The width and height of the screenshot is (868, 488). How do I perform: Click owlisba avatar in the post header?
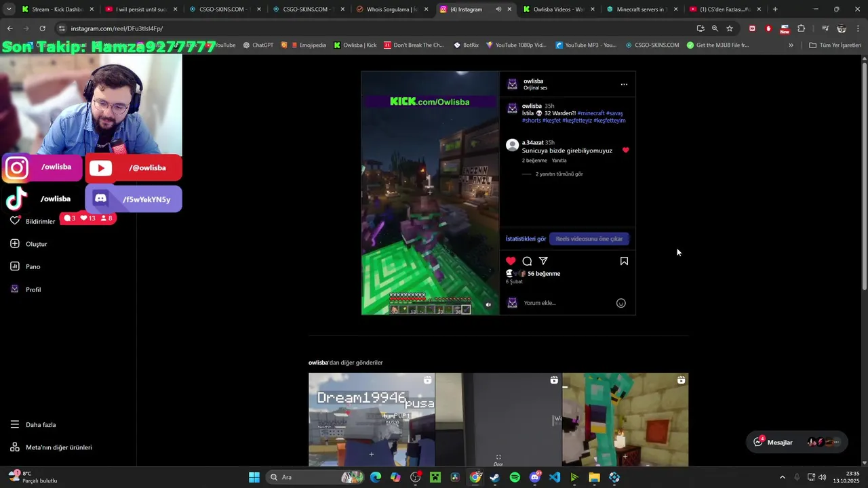tap(513, 84)
